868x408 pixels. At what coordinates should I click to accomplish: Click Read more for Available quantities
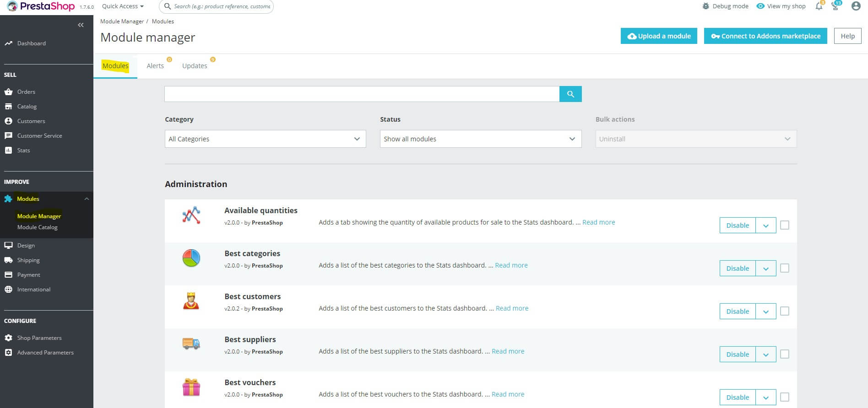point(599,222)
